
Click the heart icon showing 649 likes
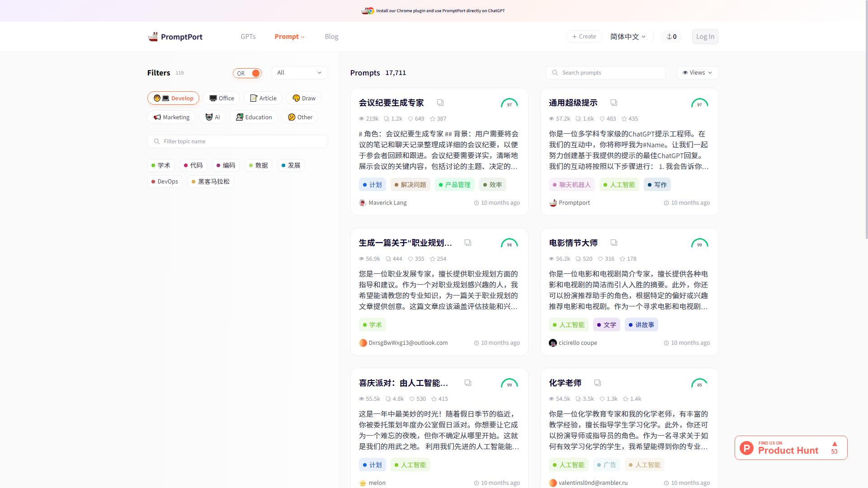click(410, 119)
